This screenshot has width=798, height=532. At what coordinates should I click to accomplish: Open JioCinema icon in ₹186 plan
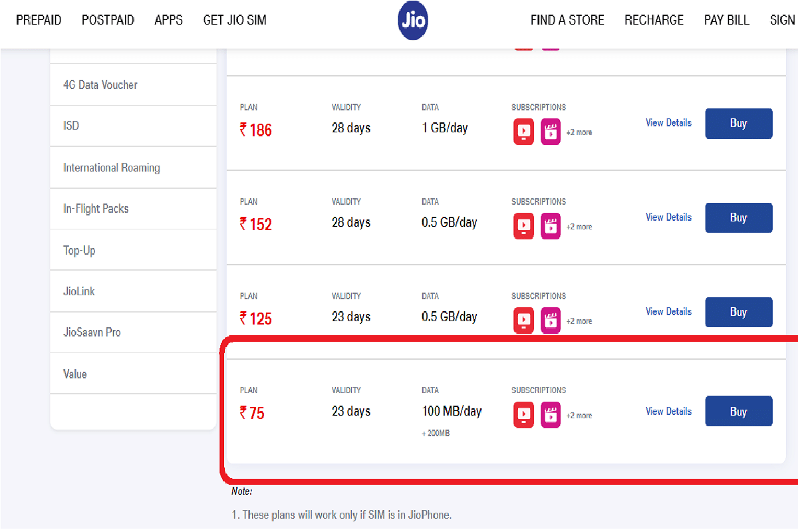point(551,132)
